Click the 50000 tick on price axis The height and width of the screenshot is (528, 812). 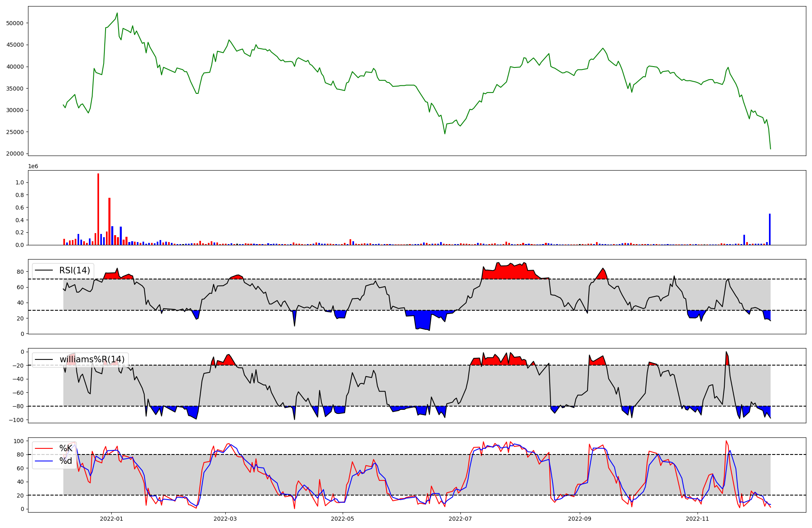(15, 23)
